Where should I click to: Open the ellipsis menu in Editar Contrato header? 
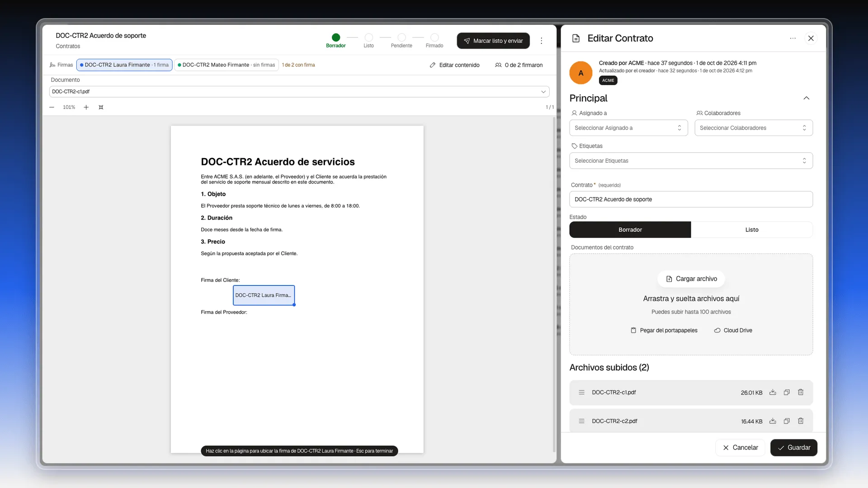point(793,38)
